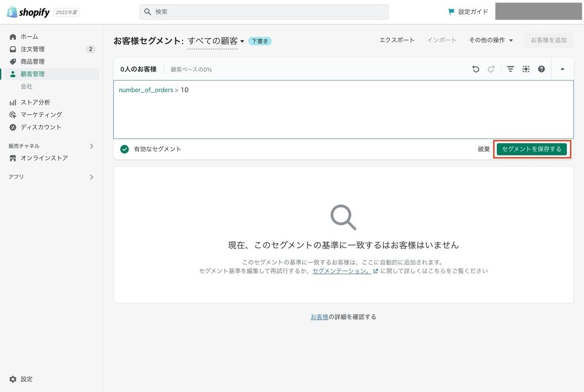Click into the number_of_orders segment query editor
This screenshot has height=392, width=584.
343,109
